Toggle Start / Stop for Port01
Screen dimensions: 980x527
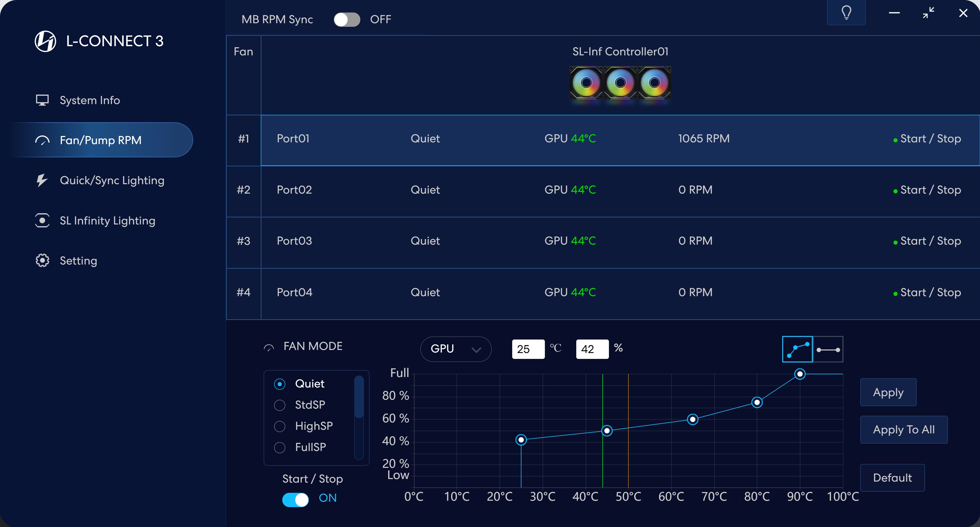tap(927, 139)
